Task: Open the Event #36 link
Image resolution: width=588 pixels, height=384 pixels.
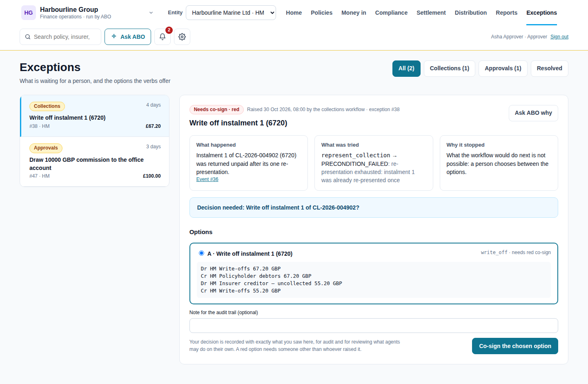Action: pyautogui.click(x=207, y=179)
